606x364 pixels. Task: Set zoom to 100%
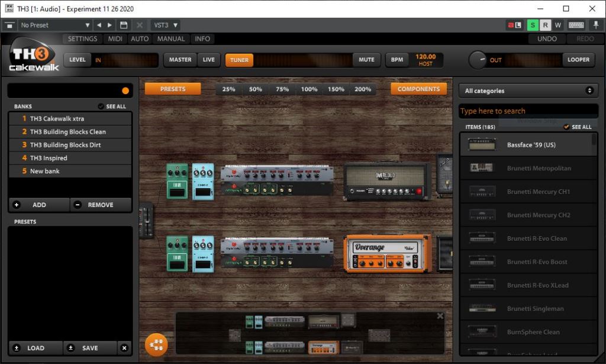(309, 89)
